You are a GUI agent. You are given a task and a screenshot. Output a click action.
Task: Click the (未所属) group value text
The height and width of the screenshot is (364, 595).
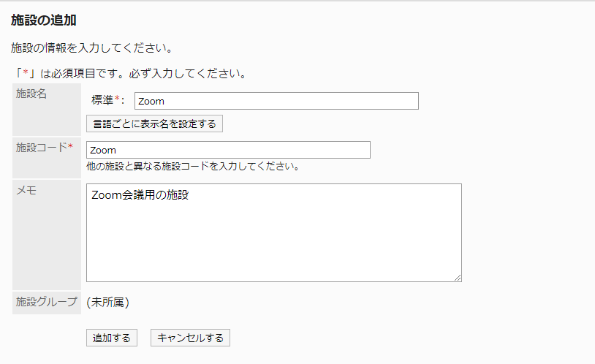point(107,301)
